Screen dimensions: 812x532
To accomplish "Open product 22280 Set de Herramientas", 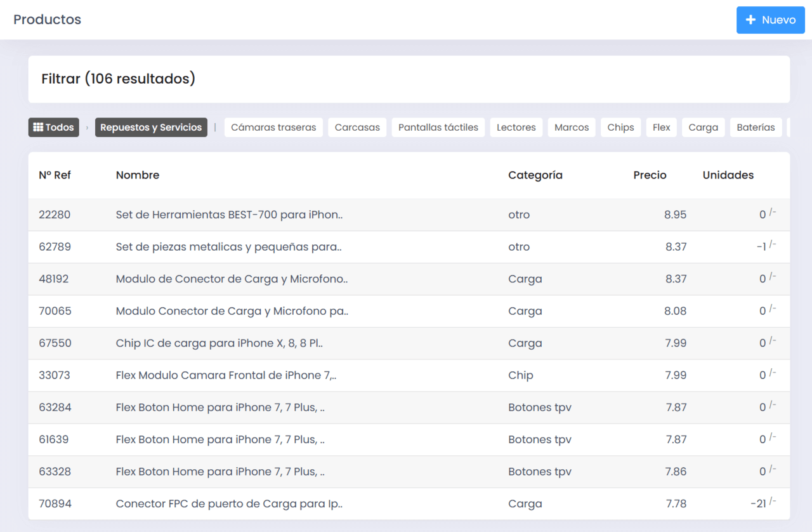I will 229,215.
